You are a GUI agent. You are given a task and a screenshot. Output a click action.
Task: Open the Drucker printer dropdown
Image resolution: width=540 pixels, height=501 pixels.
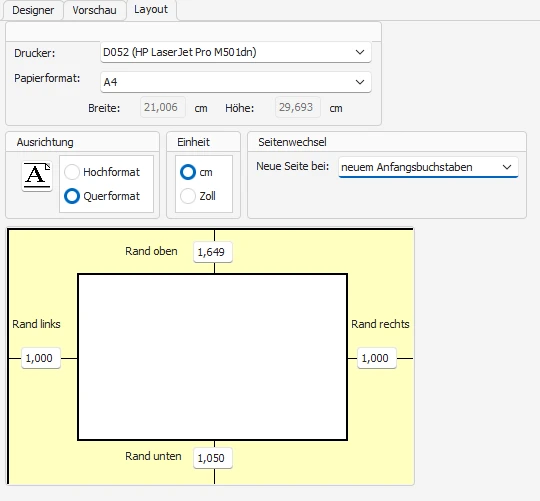(x=236, y=52)
